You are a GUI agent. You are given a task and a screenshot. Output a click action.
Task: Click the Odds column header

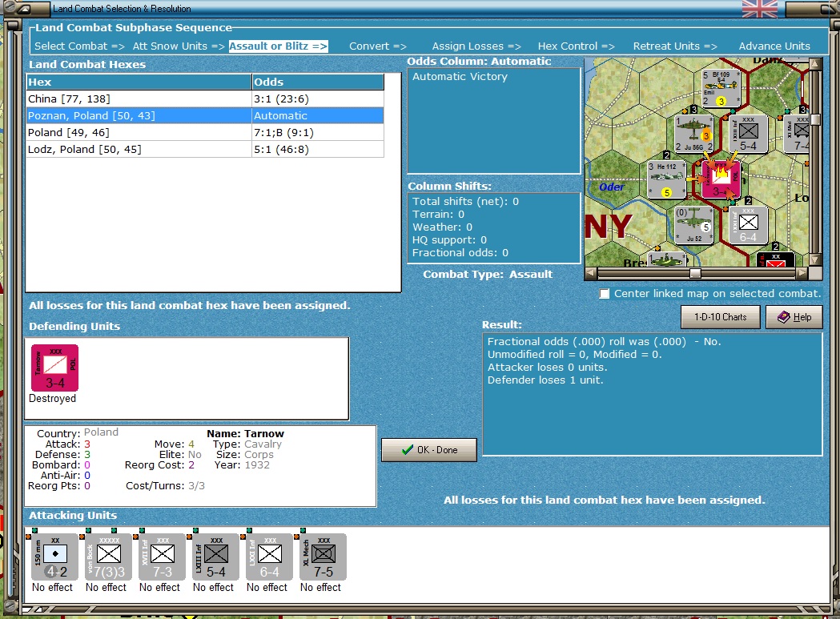click(318, 82)
